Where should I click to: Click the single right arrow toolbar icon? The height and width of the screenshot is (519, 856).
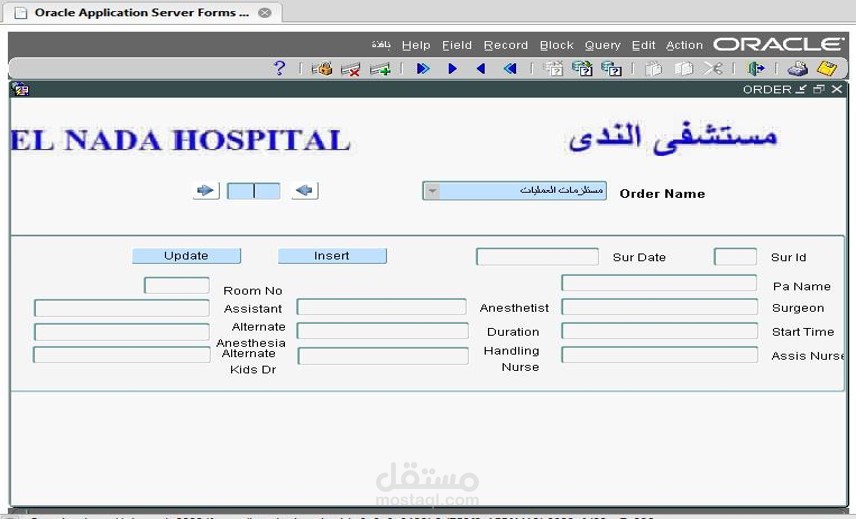(x=452, y=69)
